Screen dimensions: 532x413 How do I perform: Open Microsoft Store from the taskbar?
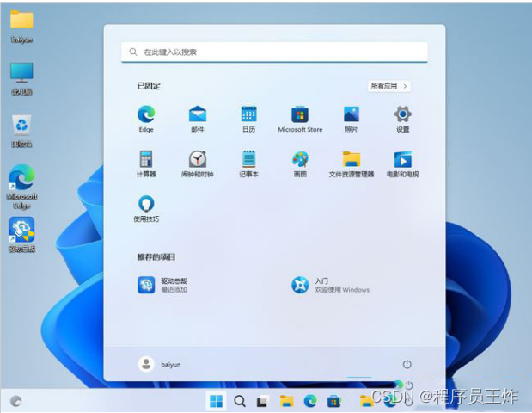click(333, 401)
